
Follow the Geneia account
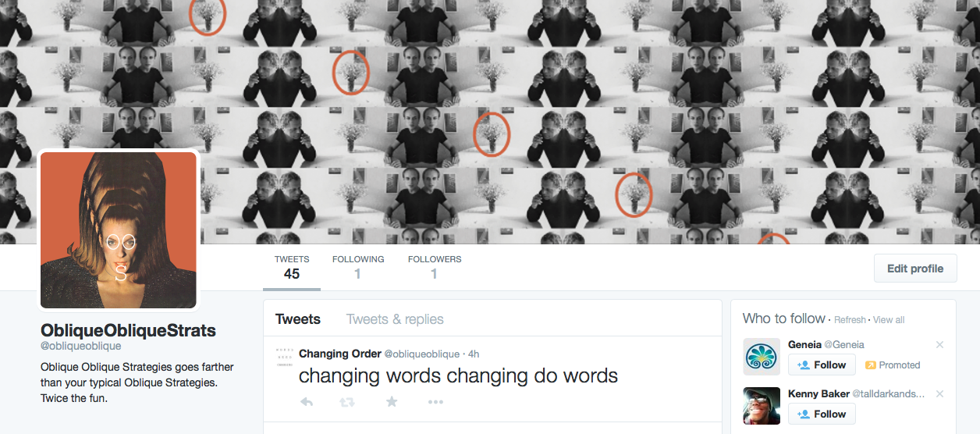click(x=822, y=365)
